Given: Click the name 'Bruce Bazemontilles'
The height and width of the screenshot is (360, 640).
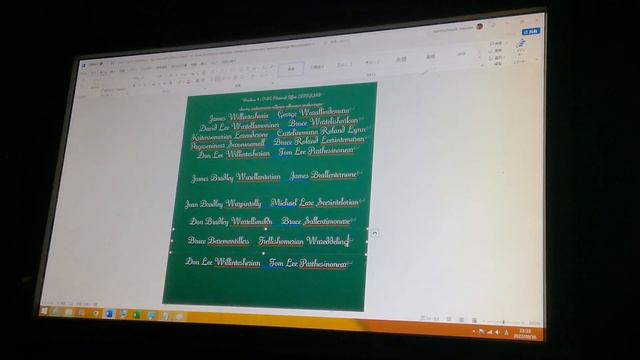Looking at the screenshot, I should (x=218, y=241).
